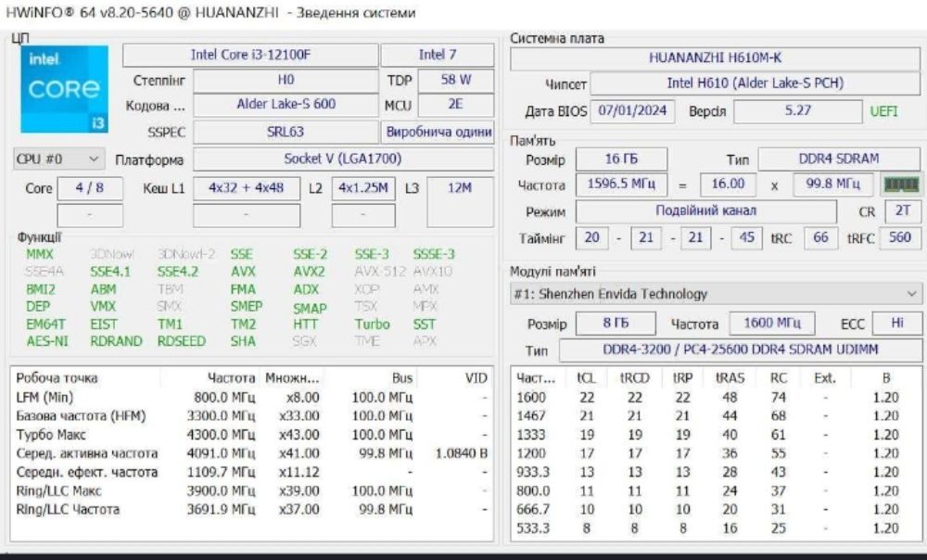Click the green memory module icon
Viewport: 927px width, 560px height.
pyautogui.click(x=901, y=185)
